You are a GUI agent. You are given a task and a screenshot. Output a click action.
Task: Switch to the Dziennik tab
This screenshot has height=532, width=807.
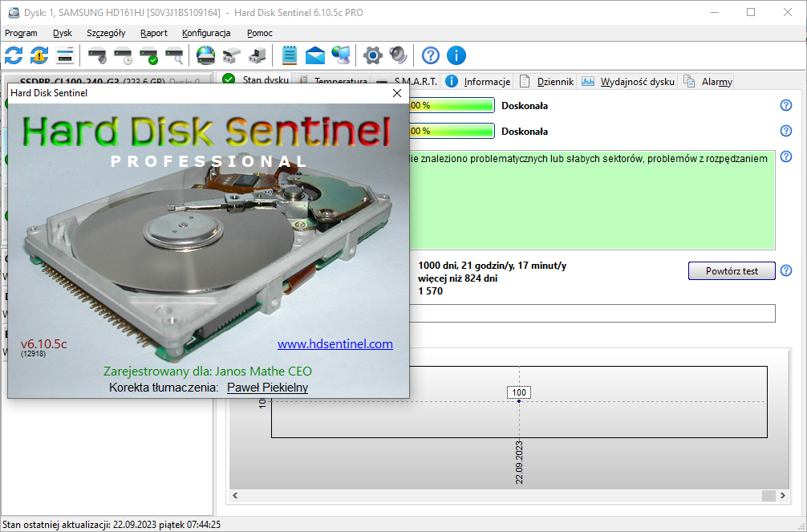point(546,81)
